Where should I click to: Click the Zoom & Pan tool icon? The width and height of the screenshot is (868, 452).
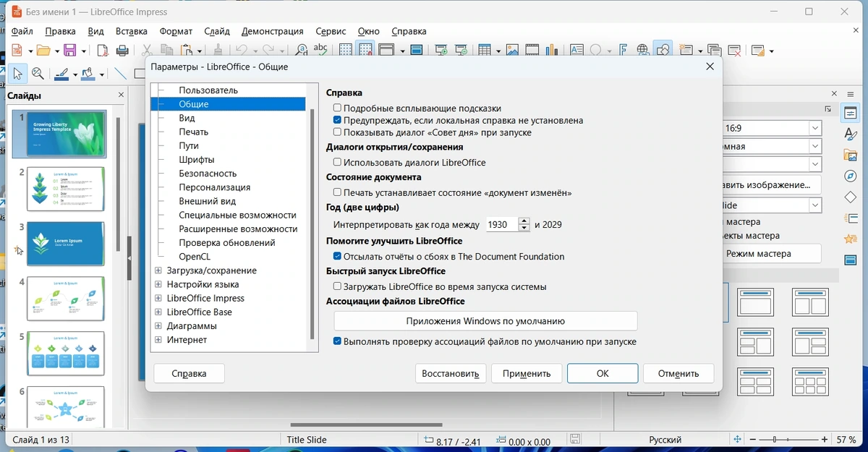38,74
